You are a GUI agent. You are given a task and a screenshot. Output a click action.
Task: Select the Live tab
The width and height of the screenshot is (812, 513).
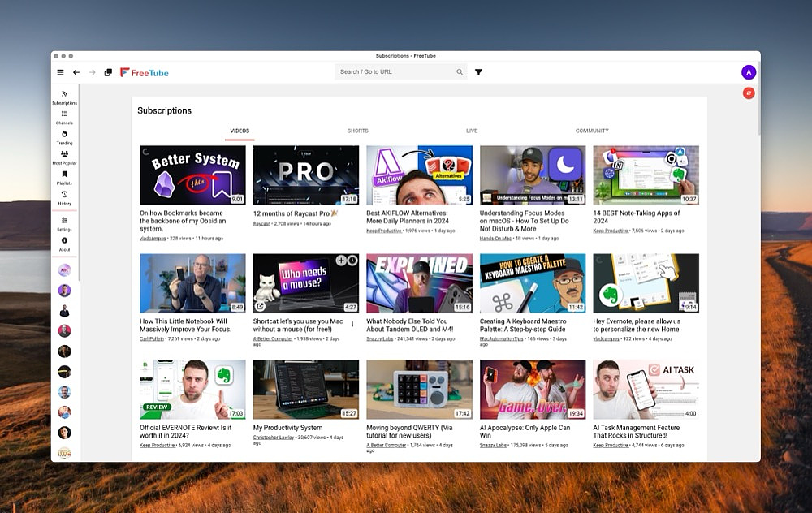(472, 131)
